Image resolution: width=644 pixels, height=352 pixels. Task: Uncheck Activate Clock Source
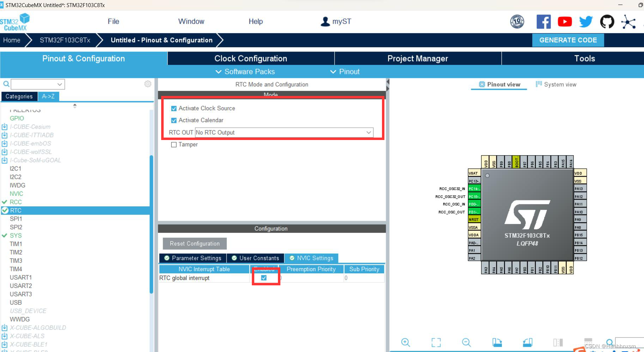pos(174,109)
